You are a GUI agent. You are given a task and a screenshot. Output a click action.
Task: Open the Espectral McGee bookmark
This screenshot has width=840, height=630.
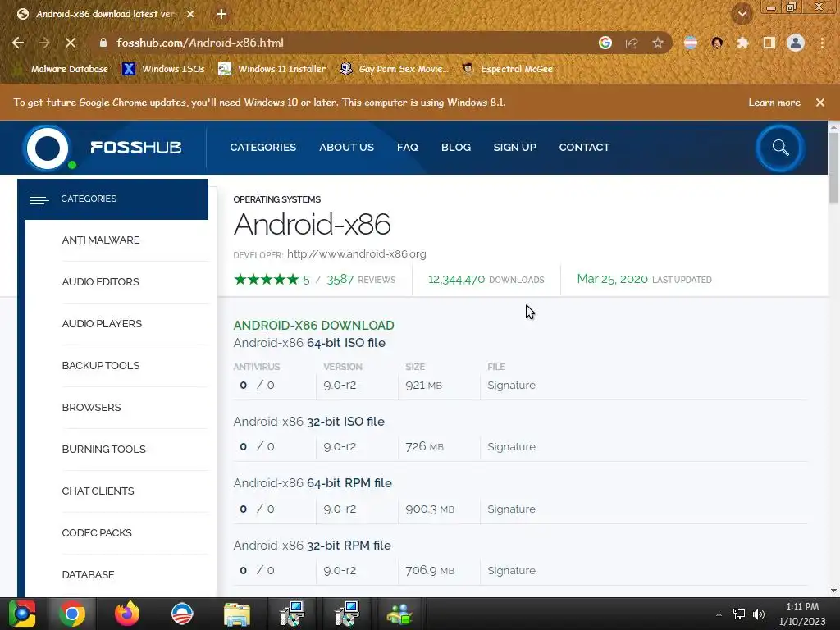(507, 69)
